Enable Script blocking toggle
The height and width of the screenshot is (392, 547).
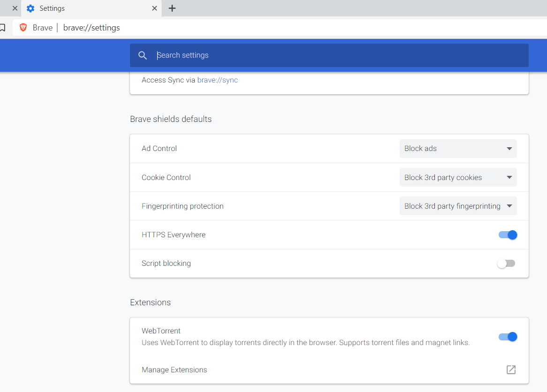[506, 264]
